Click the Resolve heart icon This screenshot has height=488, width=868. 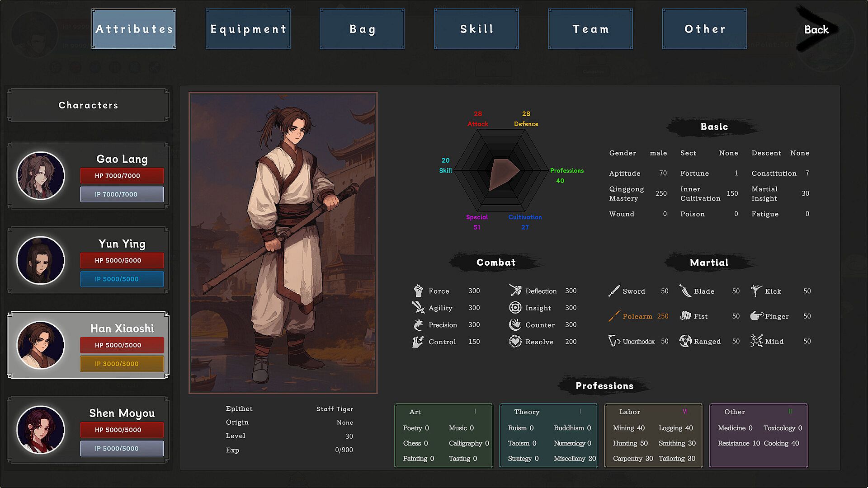coord(515,342)
